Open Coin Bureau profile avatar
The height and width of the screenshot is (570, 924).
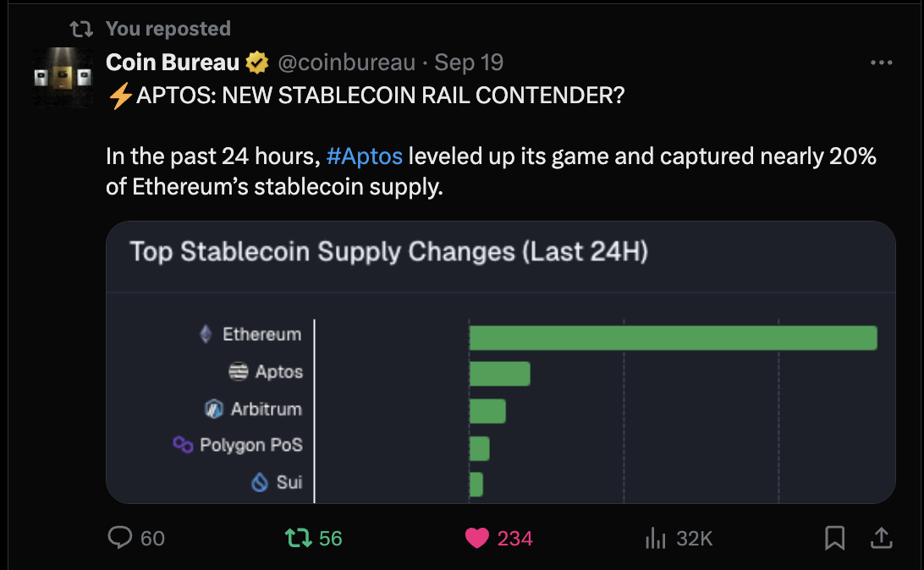tap(60, 77)
